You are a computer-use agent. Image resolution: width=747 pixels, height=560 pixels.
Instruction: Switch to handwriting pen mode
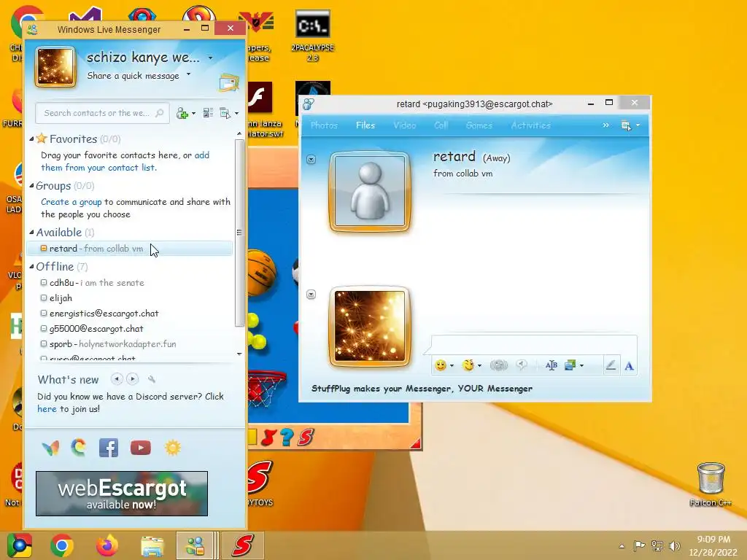click(x=611, y=365)
